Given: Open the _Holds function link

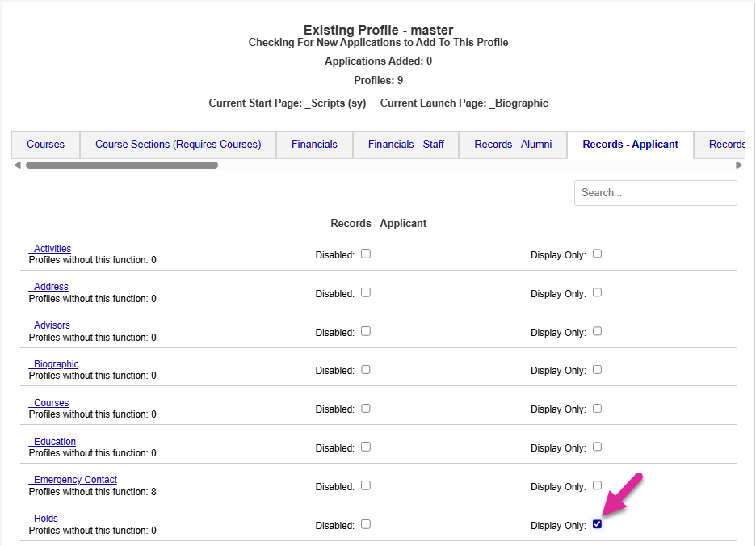Looking at the screenshot, I should point(44,519).
